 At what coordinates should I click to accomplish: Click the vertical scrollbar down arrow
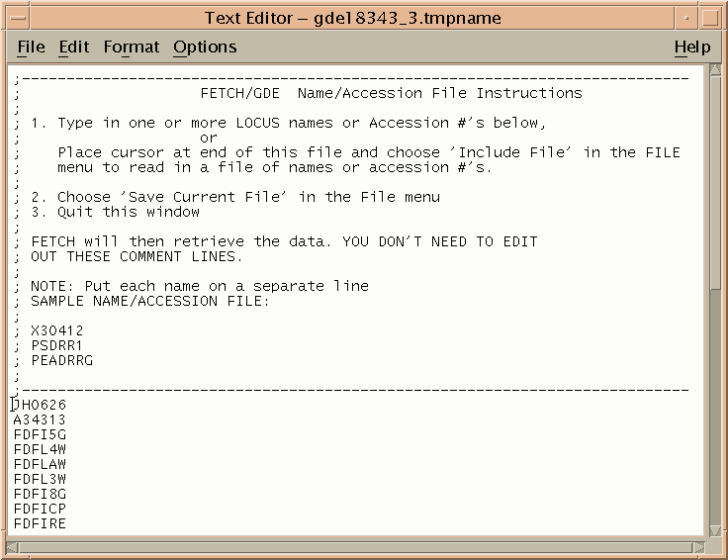(x=715, y=530)
